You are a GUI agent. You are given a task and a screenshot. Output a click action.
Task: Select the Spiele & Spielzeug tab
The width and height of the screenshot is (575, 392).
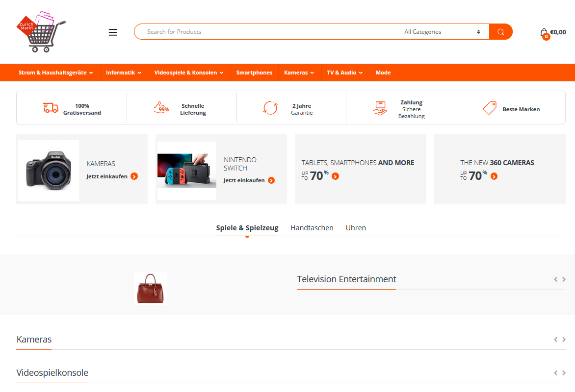pyautogui.click(x=247, y=228)
